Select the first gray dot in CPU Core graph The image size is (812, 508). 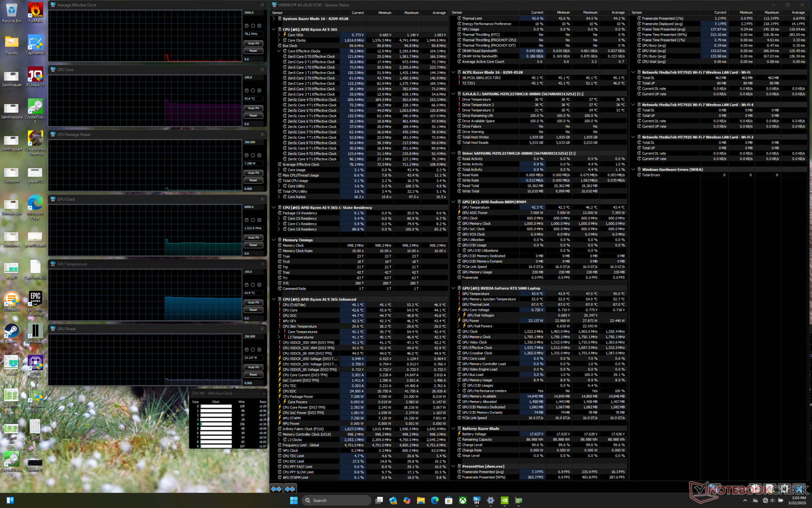click(247, 91)
